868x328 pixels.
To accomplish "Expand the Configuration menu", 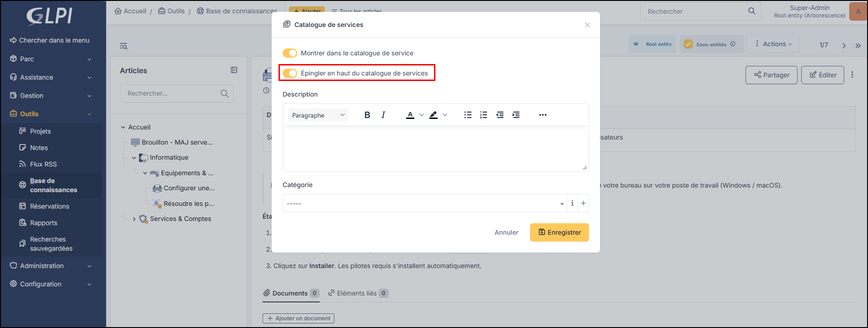I will pos(51,284).
